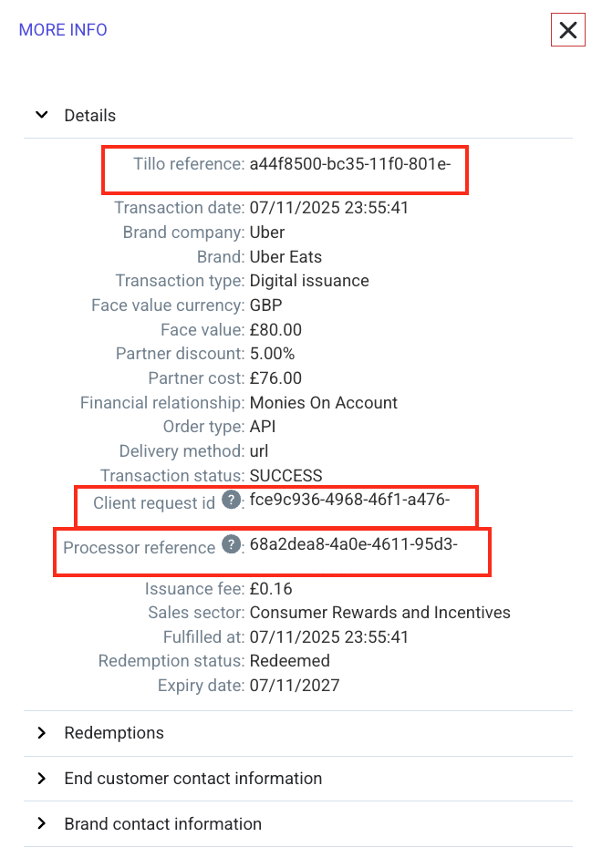Click the £0.16 issuance fee
The width and height of the screenshot is (602, 868).
271,589
